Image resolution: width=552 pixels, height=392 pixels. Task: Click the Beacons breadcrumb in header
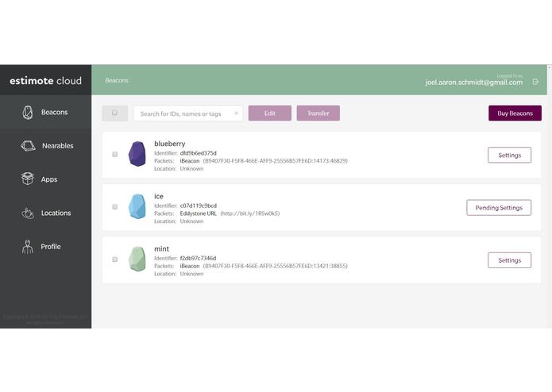coord(117,80)
